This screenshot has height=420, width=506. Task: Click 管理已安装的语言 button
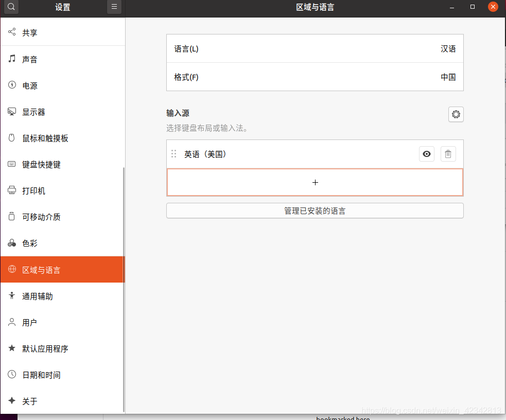tap(315, 211)
